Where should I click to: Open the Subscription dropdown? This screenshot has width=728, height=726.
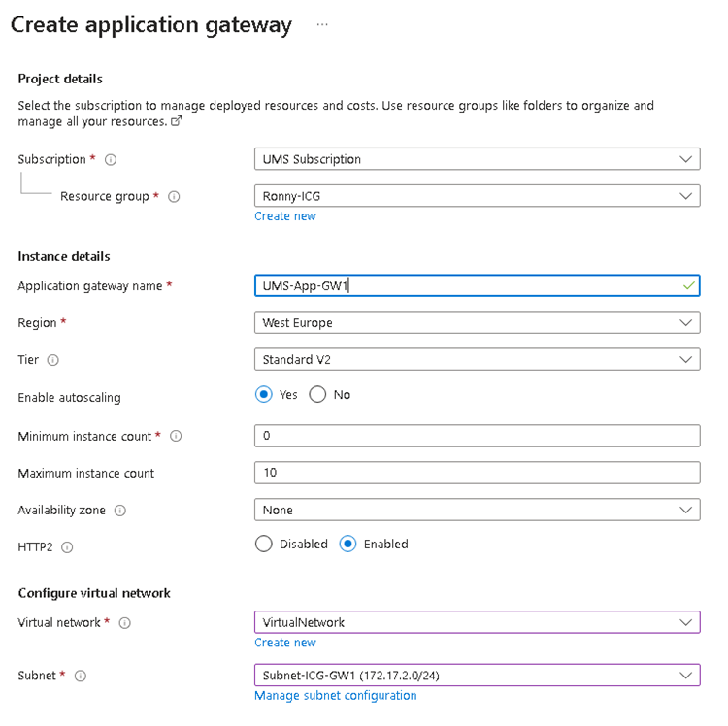476,159
